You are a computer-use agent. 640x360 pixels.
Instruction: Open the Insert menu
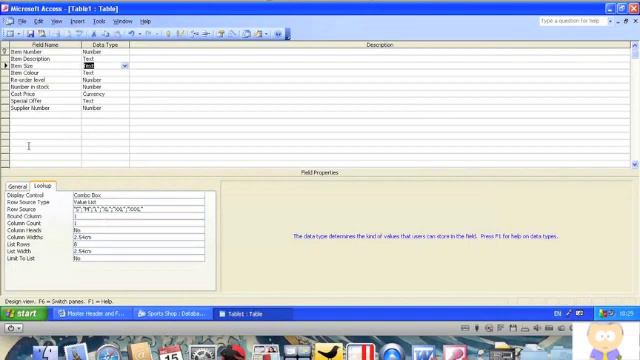[77, 21]
